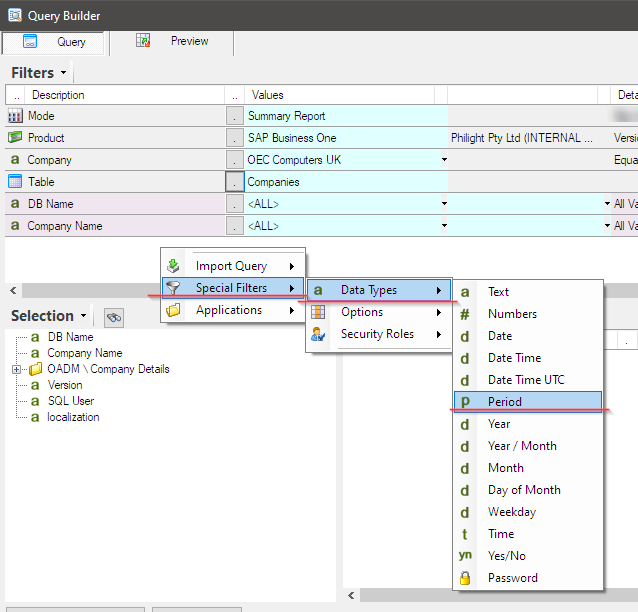Click the 'a' icon beside Data Types

coord(318,290)
